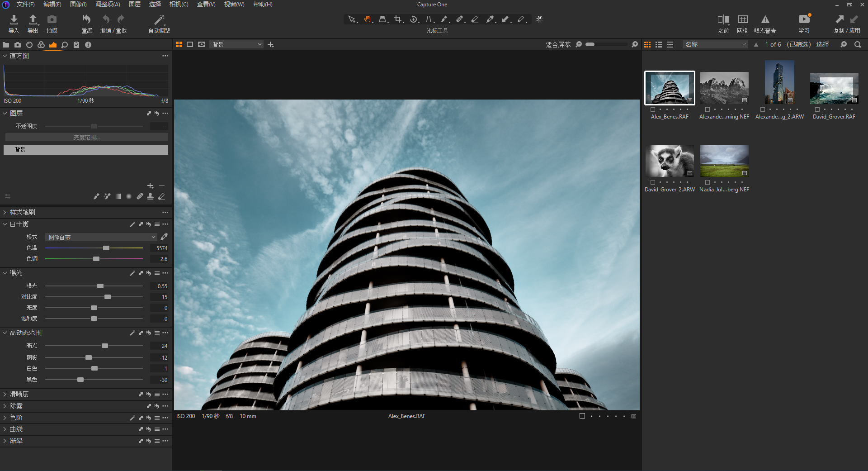This screenshot has height=471, width=868.
Task: Open the color circles tool tab
Action: [41, 45]
